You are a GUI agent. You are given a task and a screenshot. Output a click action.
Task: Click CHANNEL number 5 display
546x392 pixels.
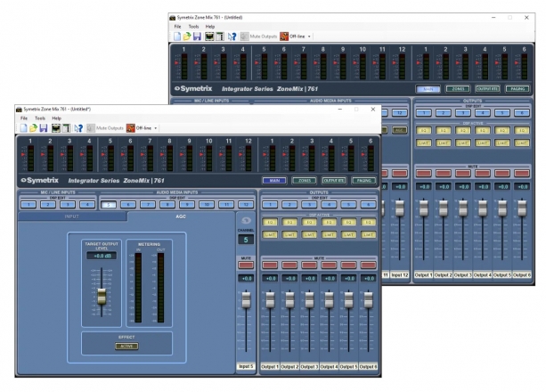(x=246, y=240)
